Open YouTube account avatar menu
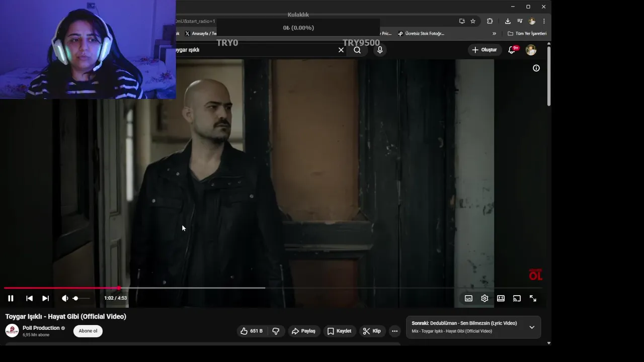 pyautogui.click(x=531, y=50)
